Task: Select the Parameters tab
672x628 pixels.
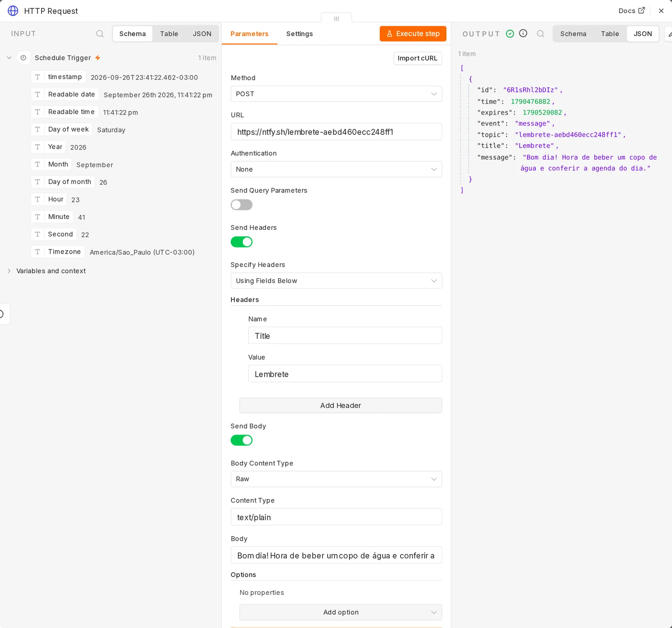Action: point(249,34)
